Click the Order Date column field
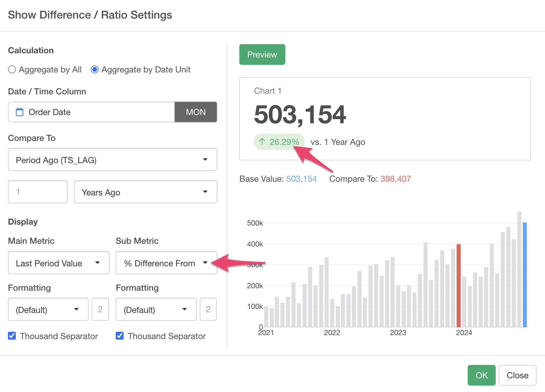The width and height of the screenshot is (545, 392). click(x=91, y=112)
